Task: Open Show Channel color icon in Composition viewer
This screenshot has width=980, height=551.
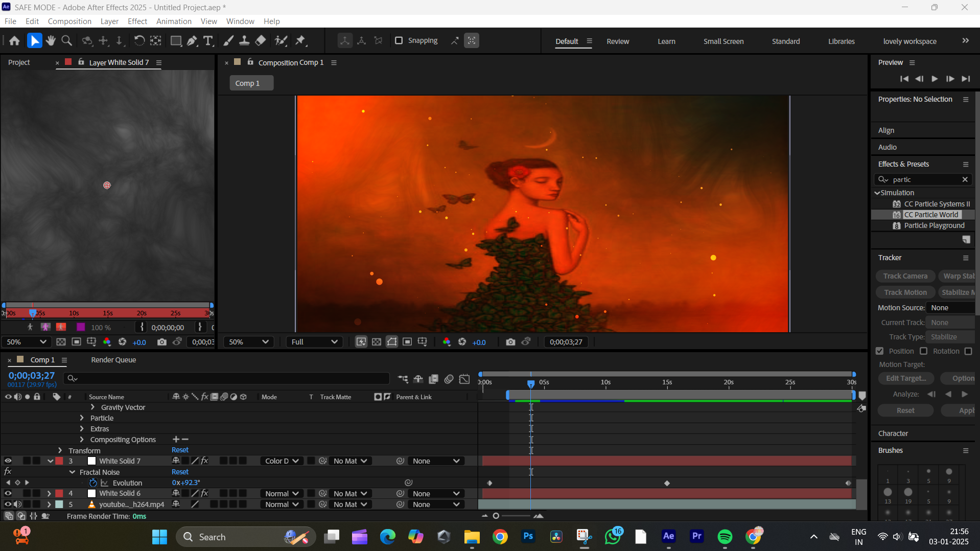Action: pyautogui.click(x=447, y=342)
